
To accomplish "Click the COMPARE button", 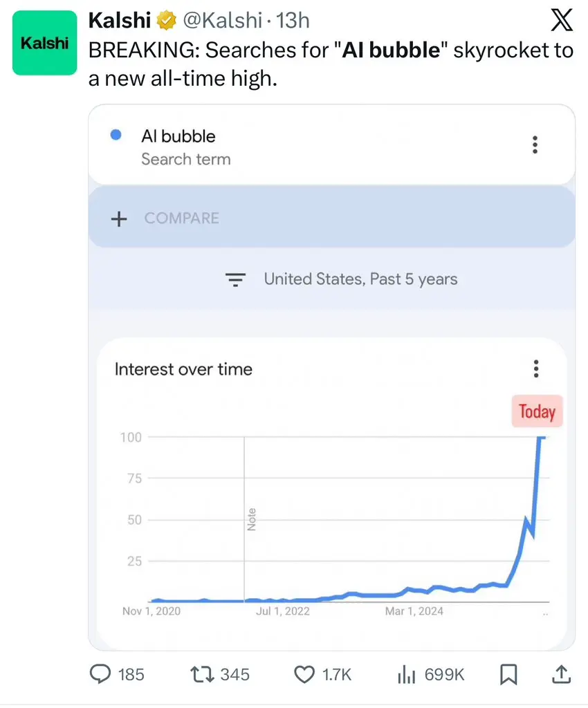I will point(181,218).
